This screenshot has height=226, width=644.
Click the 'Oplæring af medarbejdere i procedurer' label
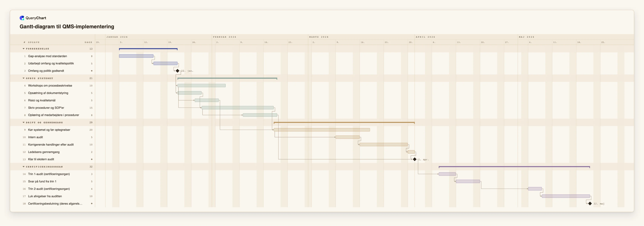(x=53, y=115)
